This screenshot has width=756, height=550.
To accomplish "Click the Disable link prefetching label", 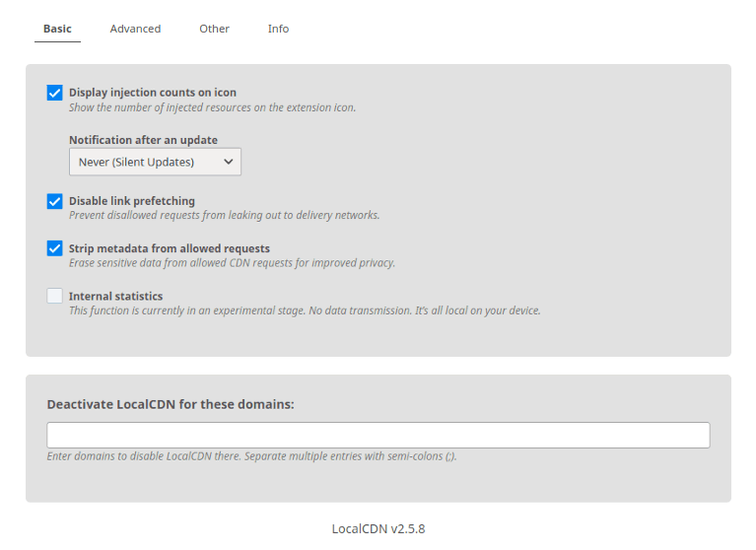I will tap(132, 201).
